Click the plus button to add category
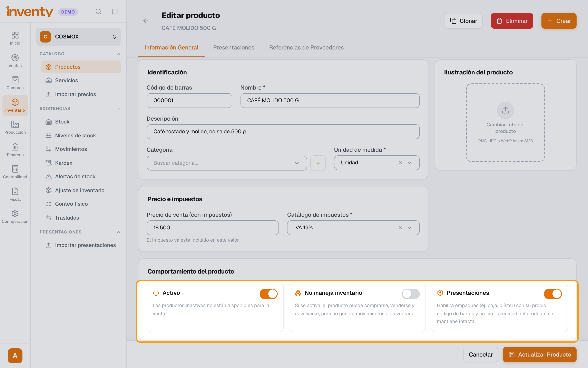 [318, 163]
